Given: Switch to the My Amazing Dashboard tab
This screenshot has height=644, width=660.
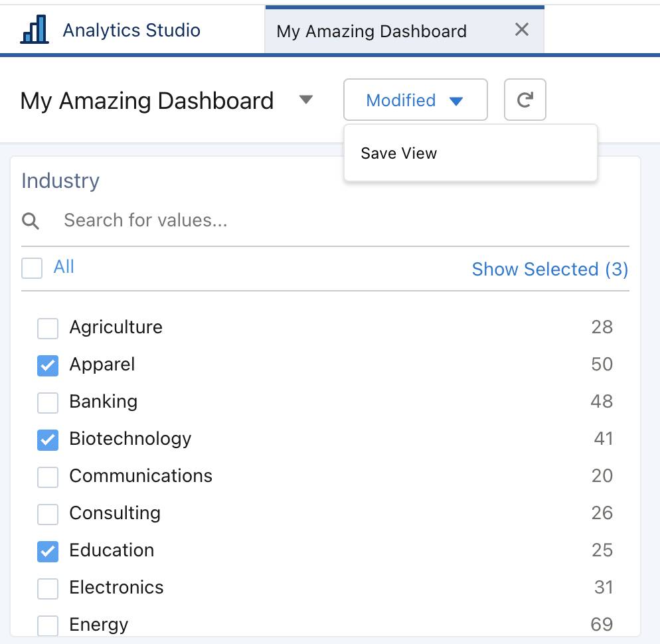Looking at the screenshot, I should point(372,31).
